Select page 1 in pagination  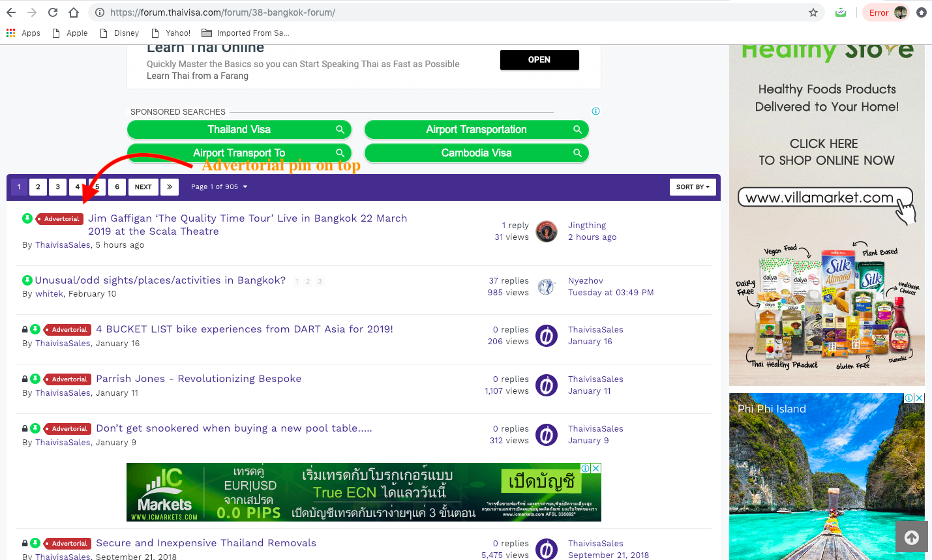[x=19, y=187]
